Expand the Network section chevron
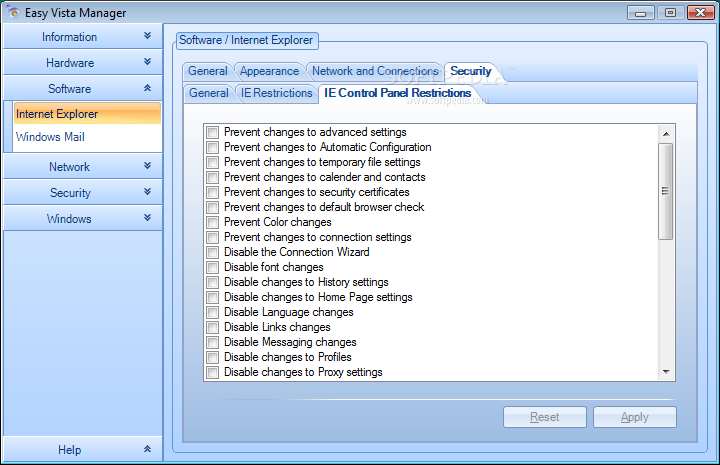The width and height of the screenshot is (720, 465). 147,165
